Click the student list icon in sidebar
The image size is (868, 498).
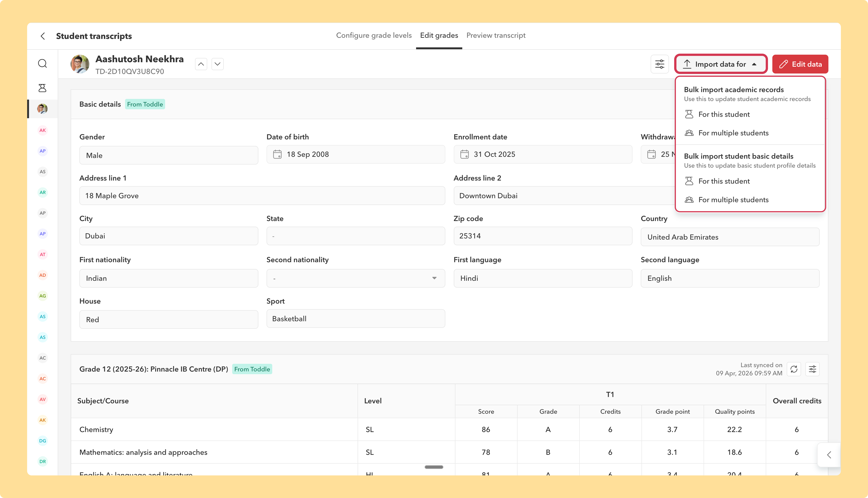(x=42, y=88)
